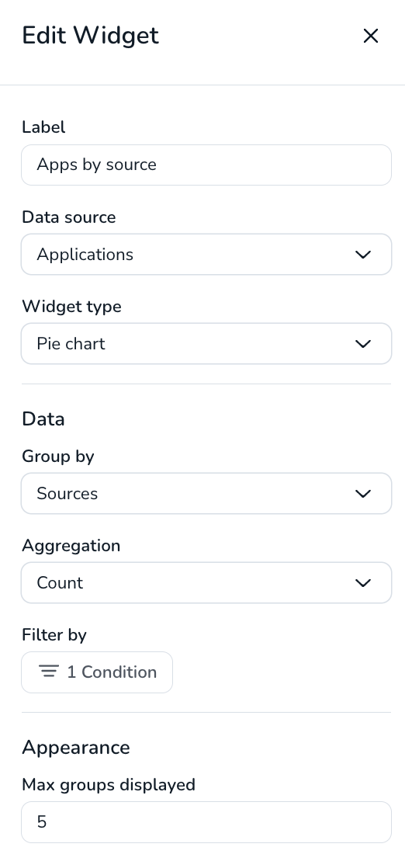Click the chevron arrow in Aggregation field
The width and height of the screenshot is (405, 868).
pyautogui.click(x=363, y=583)
